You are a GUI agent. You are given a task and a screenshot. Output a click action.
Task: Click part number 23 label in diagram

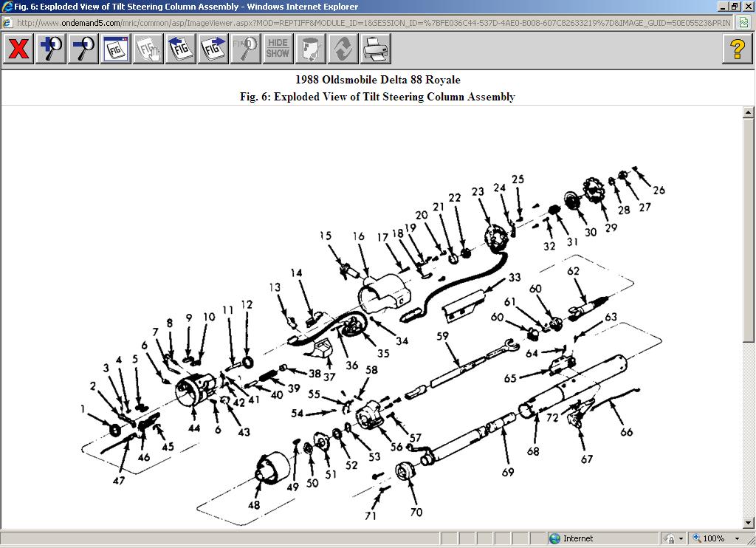478,191
